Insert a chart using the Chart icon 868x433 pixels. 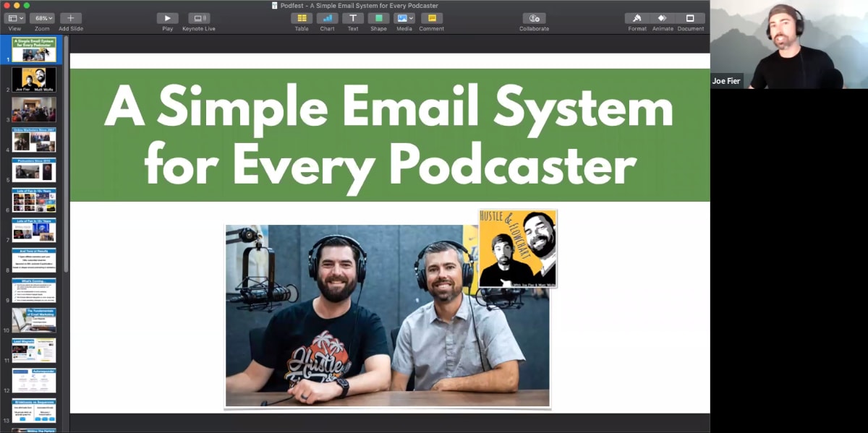click(327, 20)
